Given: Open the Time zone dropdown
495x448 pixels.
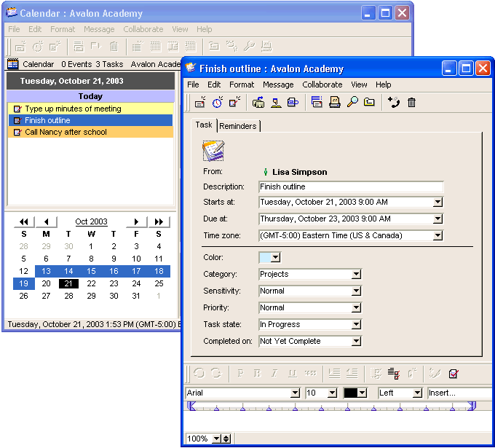Looking at the screenshot, I should (437, 236).
